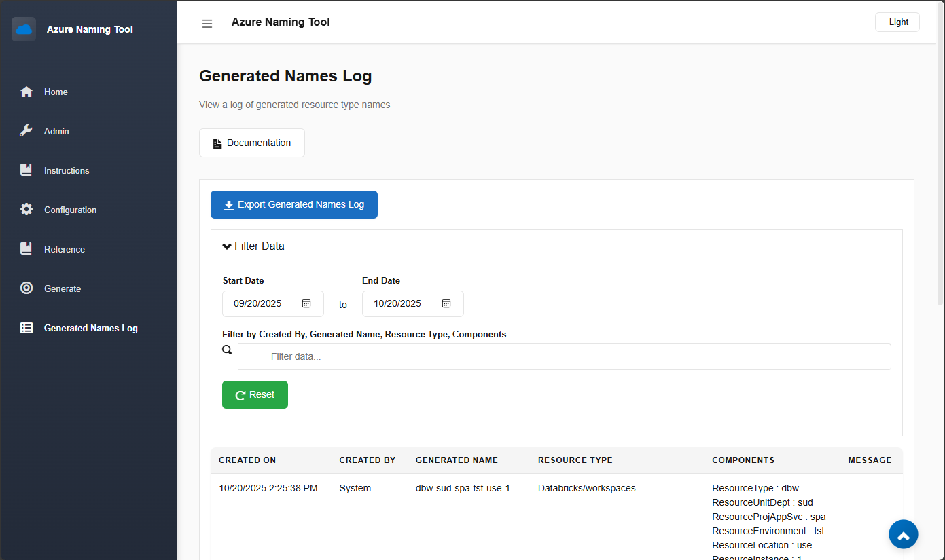Screen dimensions: 945x560
Task: Switch the Light theme toggle
Action: click(x=897, y=22)
